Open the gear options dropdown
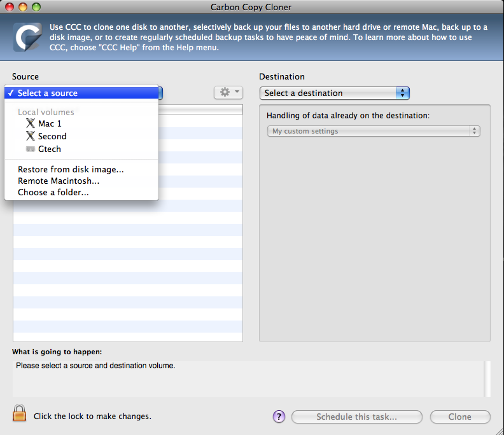 pyautogui.click(x=228, y=92)
